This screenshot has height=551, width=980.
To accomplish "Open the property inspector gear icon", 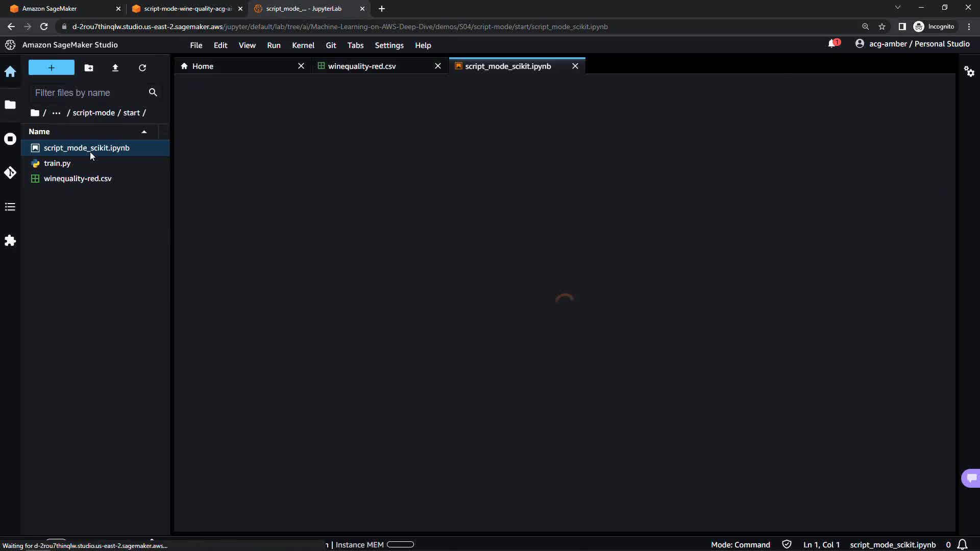I will tap(969, 72).
